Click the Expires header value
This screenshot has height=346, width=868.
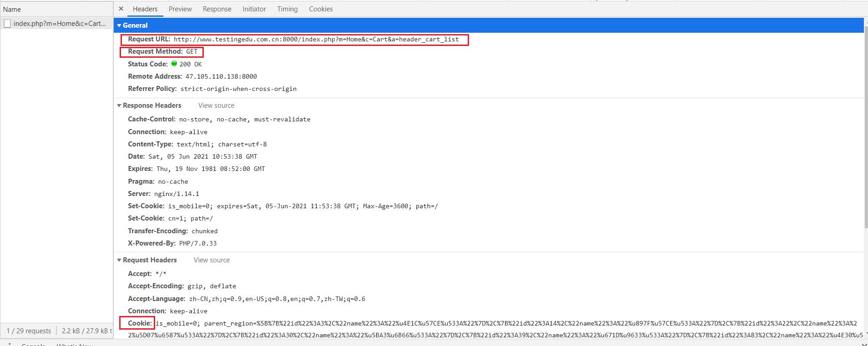coord(211,169)
